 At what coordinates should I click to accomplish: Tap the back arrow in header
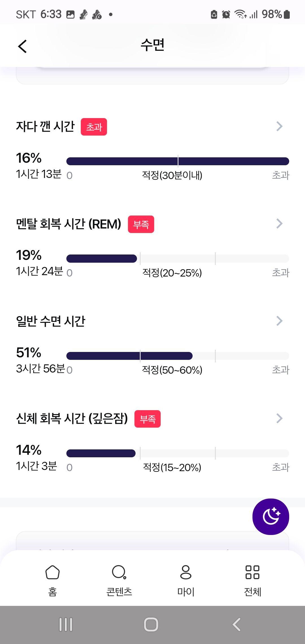22,46
